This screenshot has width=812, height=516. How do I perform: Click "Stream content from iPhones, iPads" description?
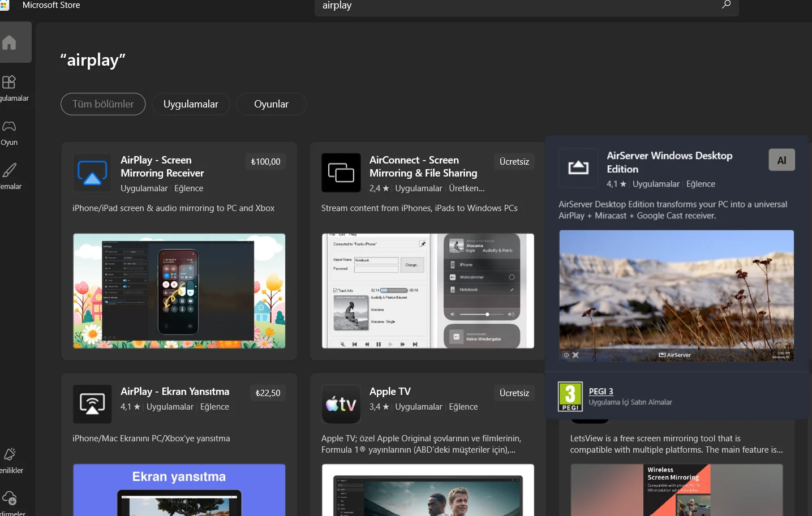coord(419,208)
